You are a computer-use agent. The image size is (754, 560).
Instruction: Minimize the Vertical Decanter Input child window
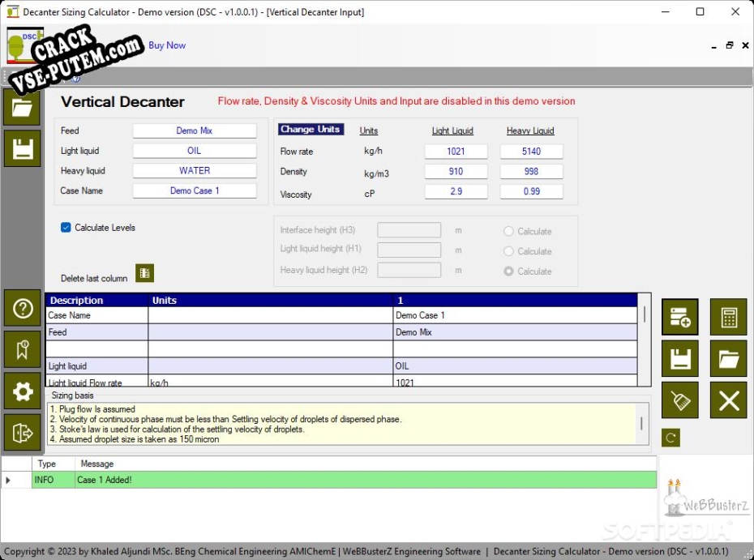tap(713, 45)
